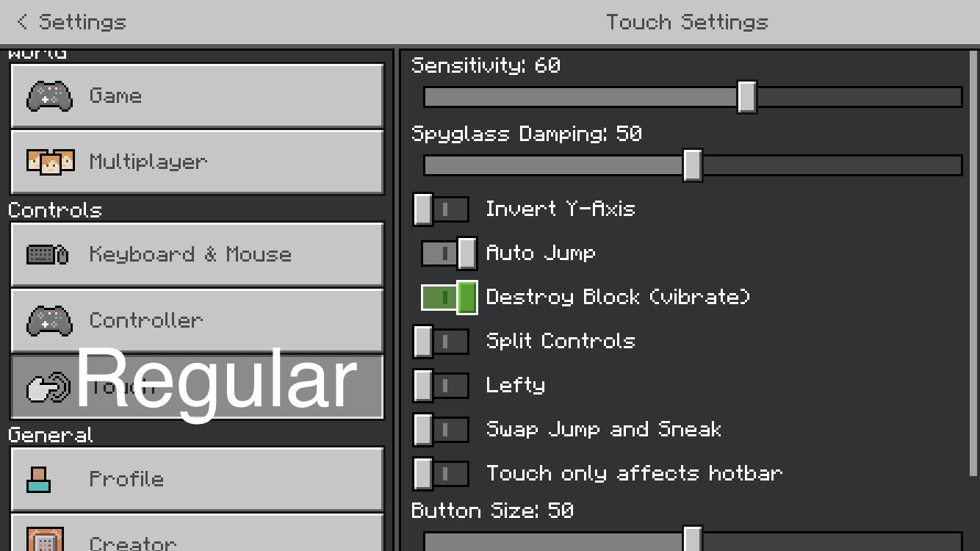Turn off the Auto Jump toggle

point(449,253)
